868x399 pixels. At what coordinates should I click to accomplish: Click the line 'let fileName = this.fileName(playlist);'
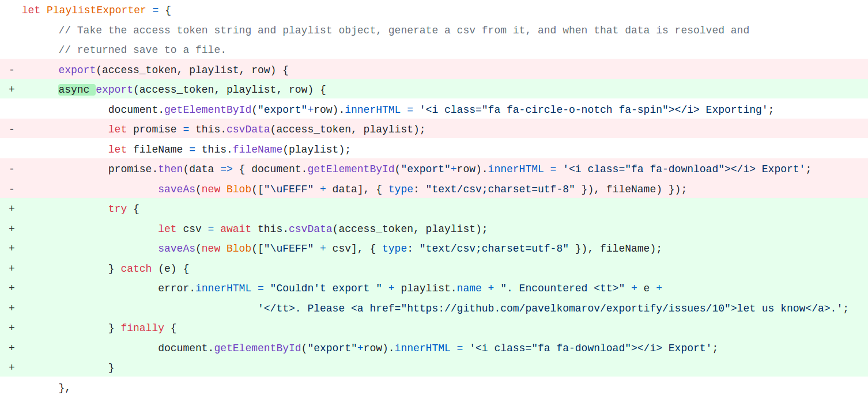[229, 149]
